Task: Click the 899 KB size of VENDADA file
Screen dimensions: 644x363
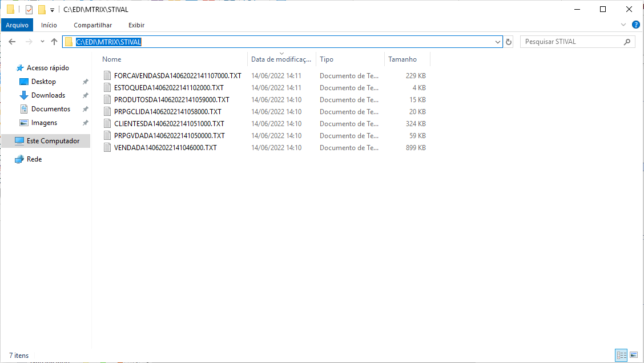Action: coord(416,148)
